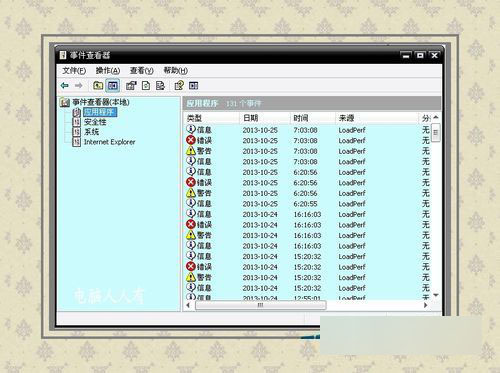Click the Up One Level folder icon
This screenshot has height=373, width=500.
pyautogui.click(x=98, y=85)
